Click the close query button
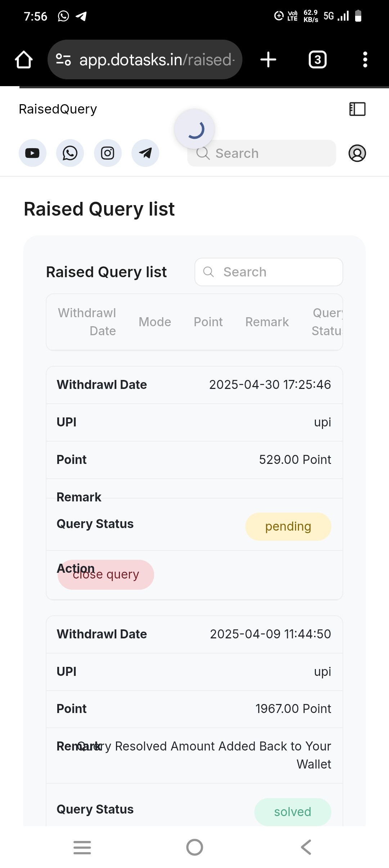The height and width of the screenshot is (868, 389). 106,575
